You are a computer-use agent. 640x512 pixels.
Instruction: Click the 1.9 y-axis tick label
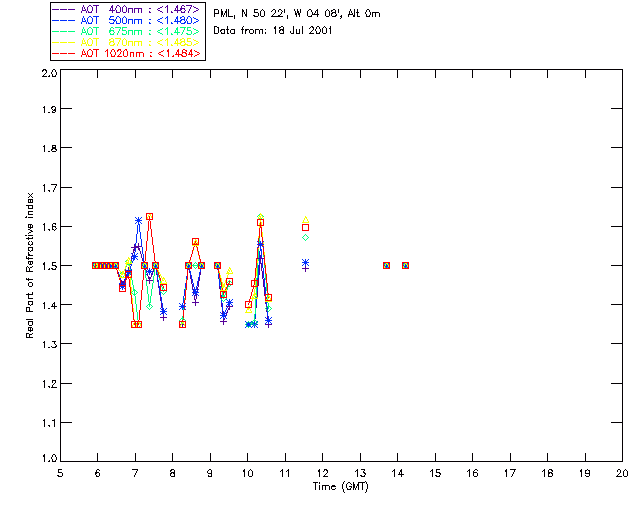49,109
